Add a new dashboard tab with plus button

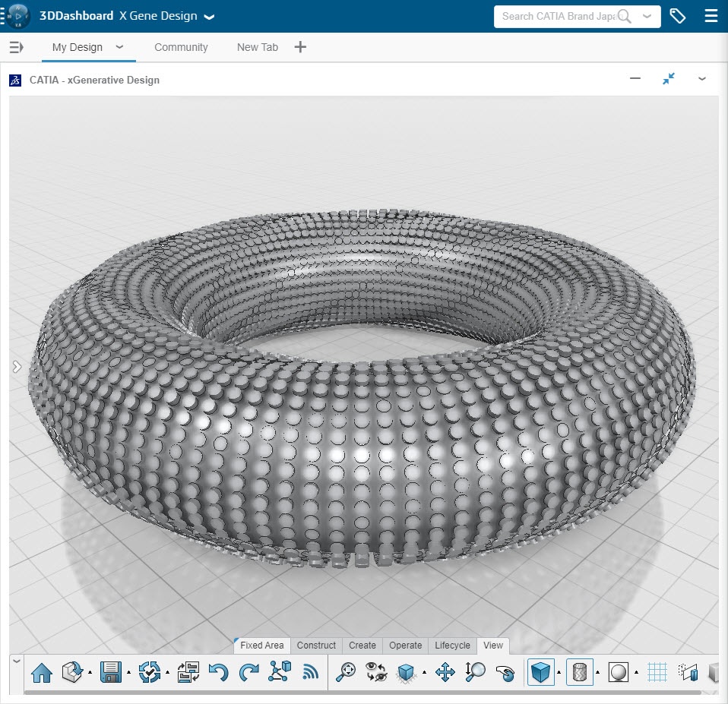pos(300,47)
